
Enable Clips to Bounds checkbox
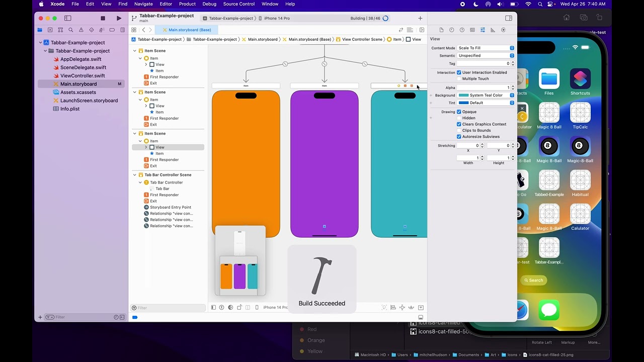click(x=459, y=130)
